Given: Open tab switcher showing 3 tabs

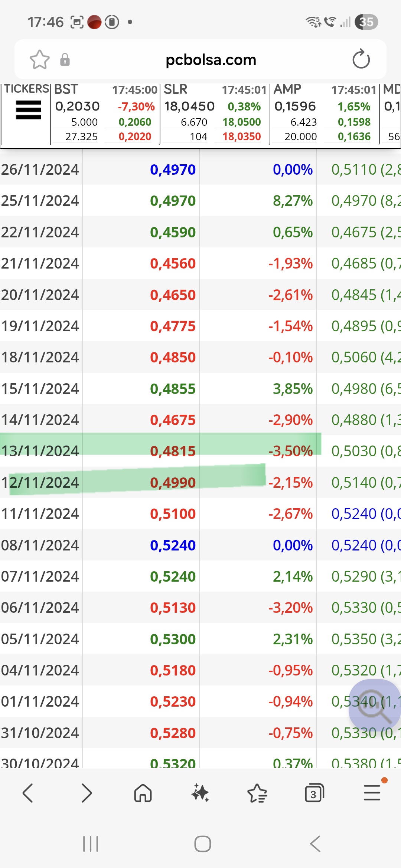Looking at the screenshot, I should (x=314, y=793).
